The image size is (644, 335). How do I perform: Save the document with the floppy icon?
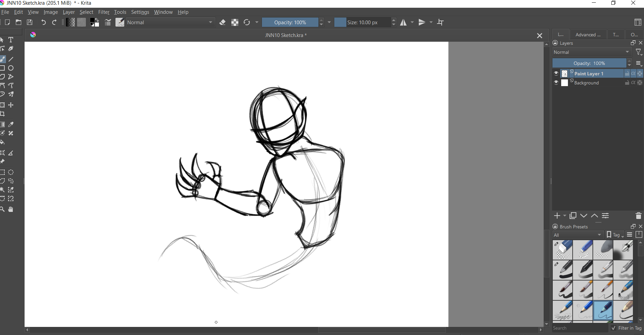(x=30, y=23)
